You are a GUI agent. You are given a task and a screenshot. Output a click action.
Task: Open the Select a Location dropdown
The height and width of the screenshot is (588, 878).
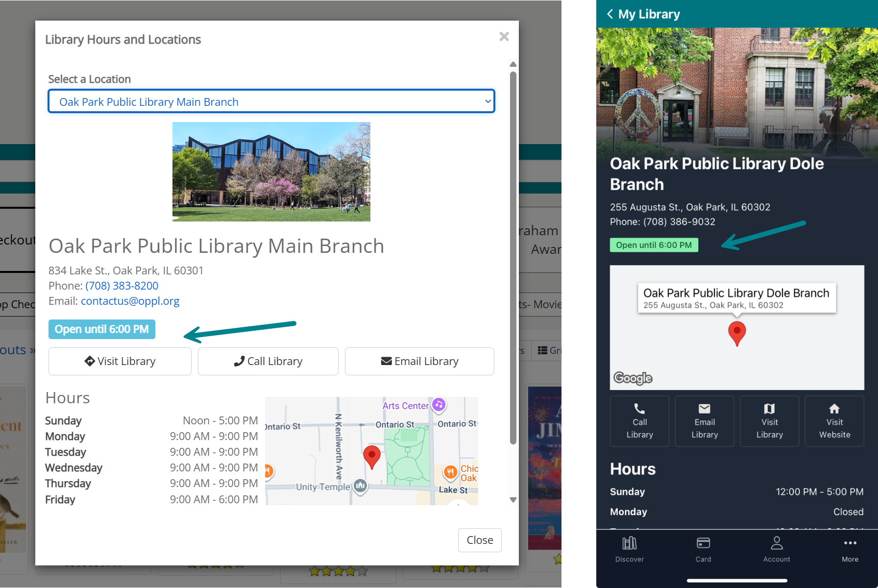(x=271, y=101)
